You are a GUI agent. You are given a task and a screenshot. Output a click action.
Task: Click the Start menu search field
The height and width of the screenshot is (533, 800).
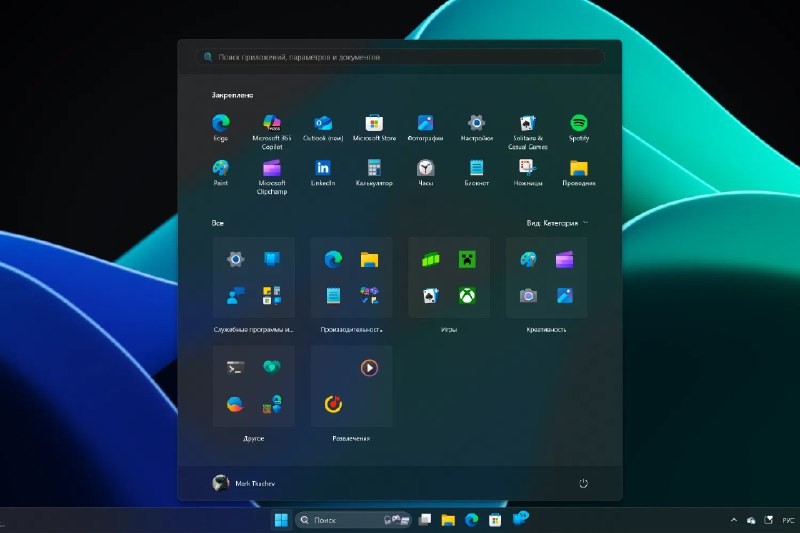coord(400,57)
